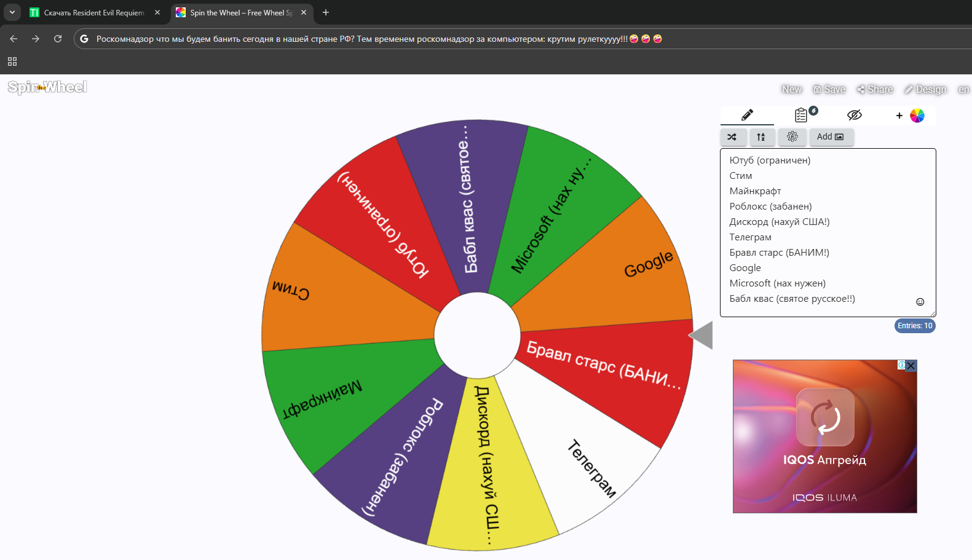Click the Add image button
The height and width of the screenshot is (560, 972).
(831, 137)
